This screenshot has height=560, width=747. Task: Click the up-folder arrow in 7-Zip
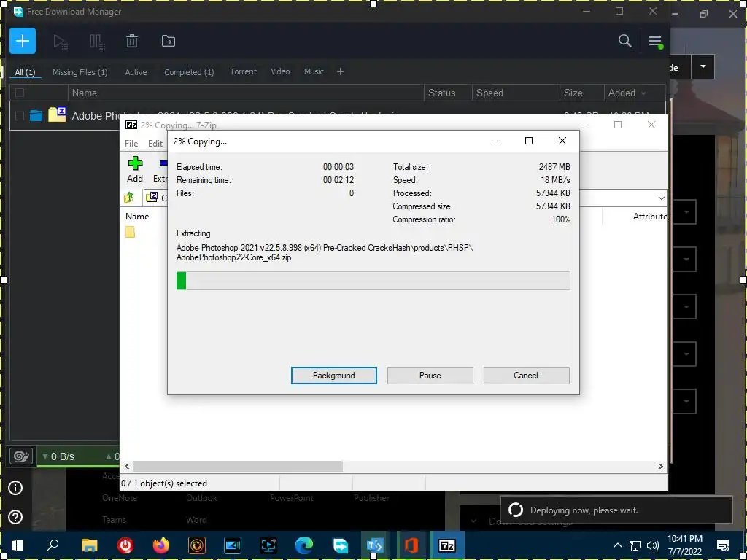(x=129, y=197)
